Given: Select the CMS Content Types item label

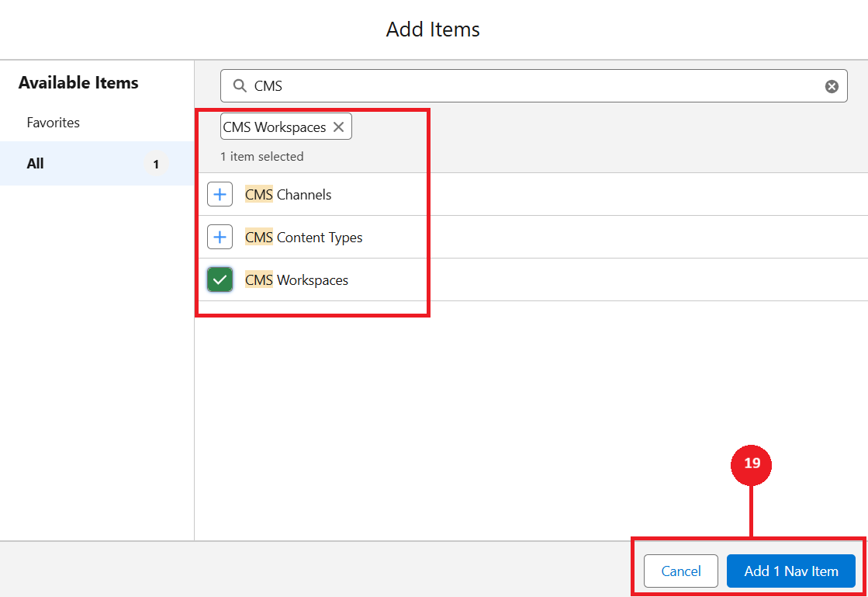Looking at the screenshot, I should (x=304, y=238).
